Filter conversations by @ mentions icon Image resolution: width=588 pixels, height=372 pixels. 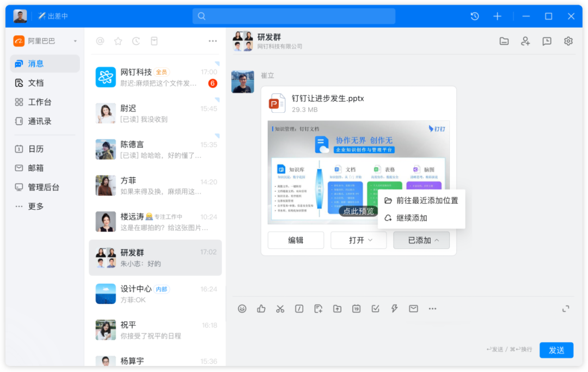100,41
